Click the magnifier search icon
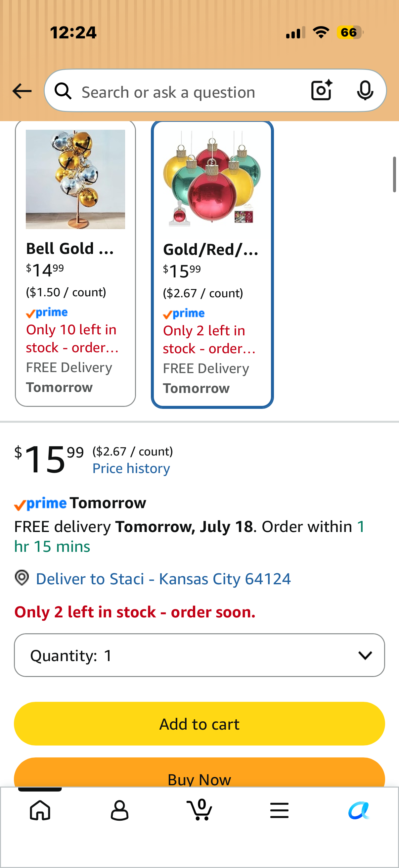The image size is (399, 868). (x=63, y=91)
